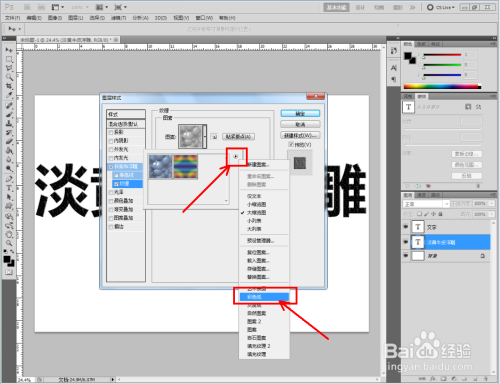Select the Healing Brush tool
The height and width of the screenshot is (384, 500).
[x=9, y=106]
